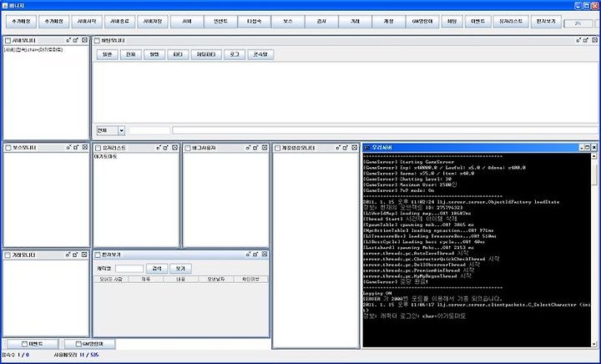Viewport: 601px width, 364px height.
Task: Select the 전체 chat filter button
Action: click(x=130, y=55)
